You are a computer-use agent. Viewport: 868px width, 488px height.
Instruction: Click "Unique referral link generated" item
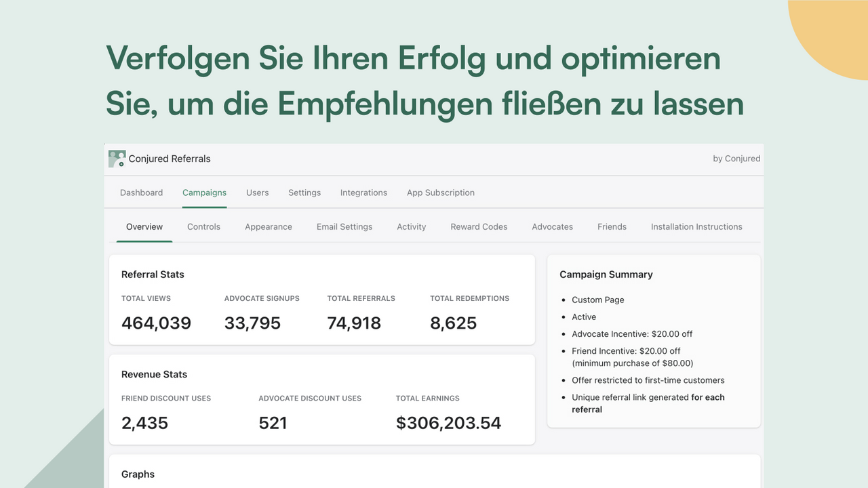[x=648, y=403]
